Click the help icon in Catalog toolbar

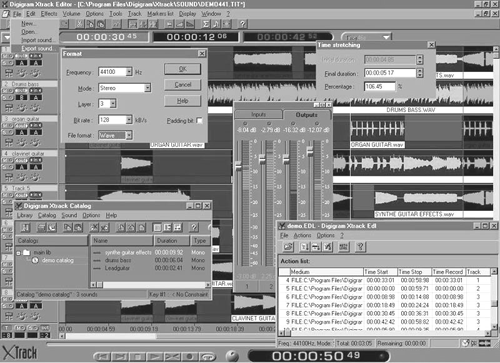(x=194, y=228)
